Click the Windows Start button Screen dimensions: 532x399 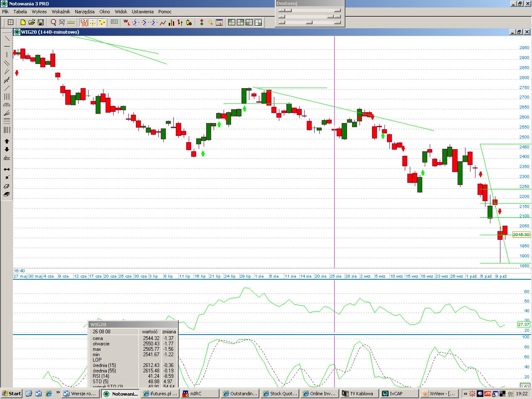click(11, 394)
